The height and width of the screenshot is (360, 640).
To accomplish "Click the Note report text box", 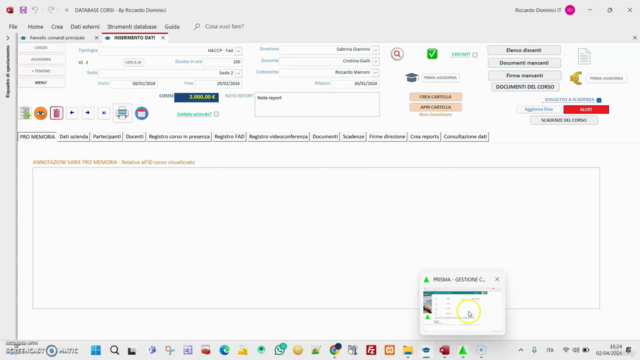I will [317, 105].
